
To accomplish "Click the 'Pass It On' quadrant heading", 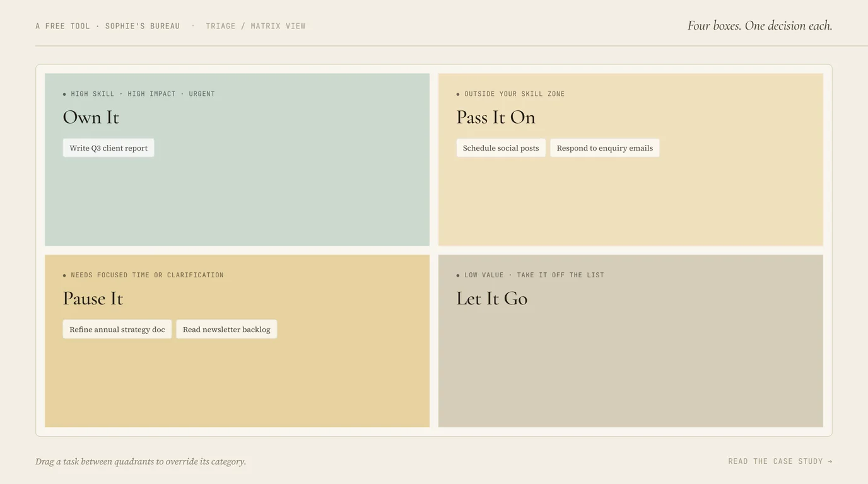I will click(496, 117).
